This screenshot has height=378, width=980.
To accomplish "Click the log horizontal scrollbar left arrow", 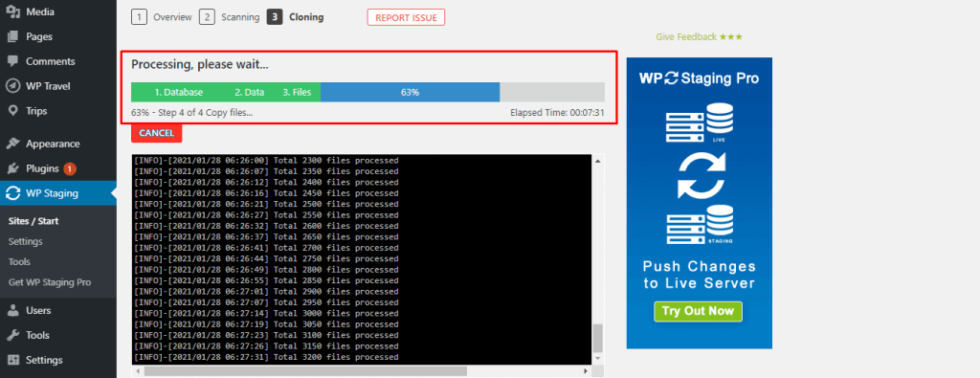I will coord(137,370).
